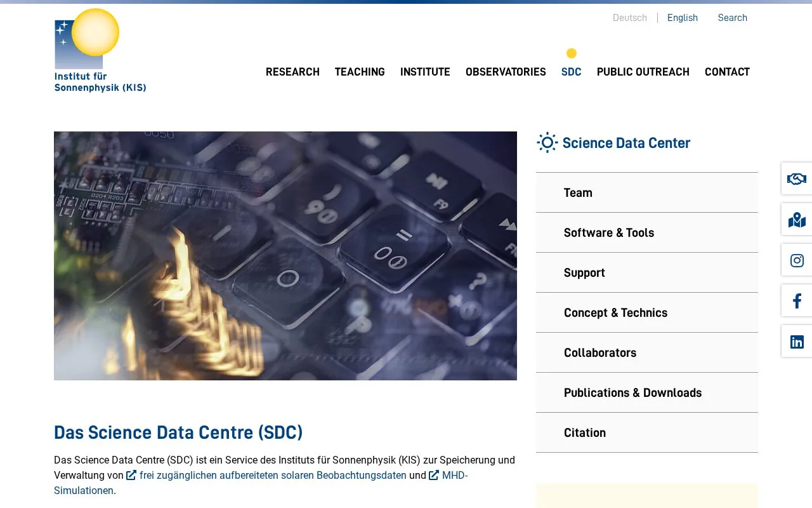Open the Search link
The height and width of the screenshot is (508, 812).
point(733,18)
